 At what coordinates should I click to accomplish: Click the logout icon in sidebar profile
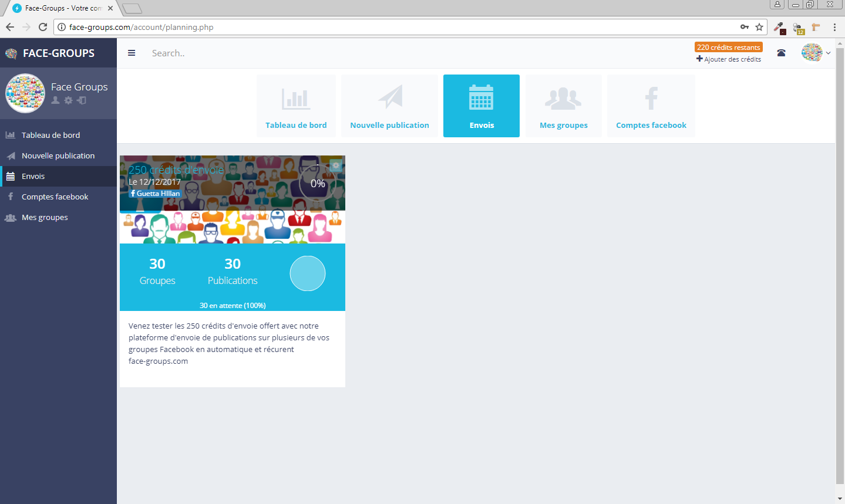point(82,100)
